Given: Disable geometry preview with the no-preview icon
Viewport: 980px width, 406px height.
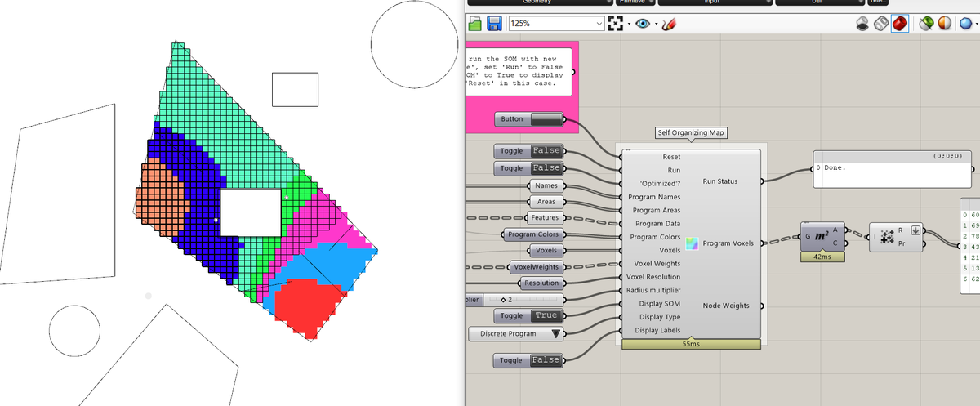Looking at the screenshot, I should 862,24.
